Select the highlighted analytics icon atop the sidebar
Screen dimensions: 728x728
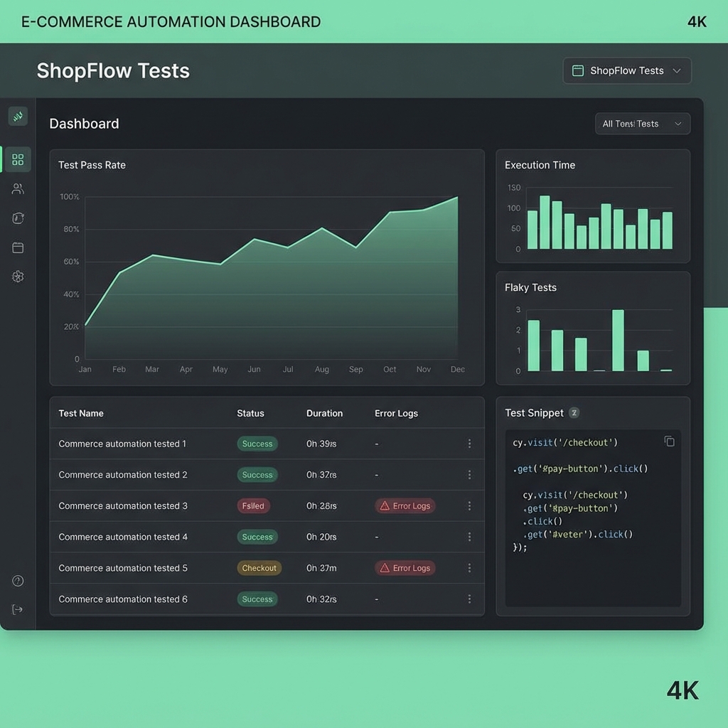click(x=17, y=116)
